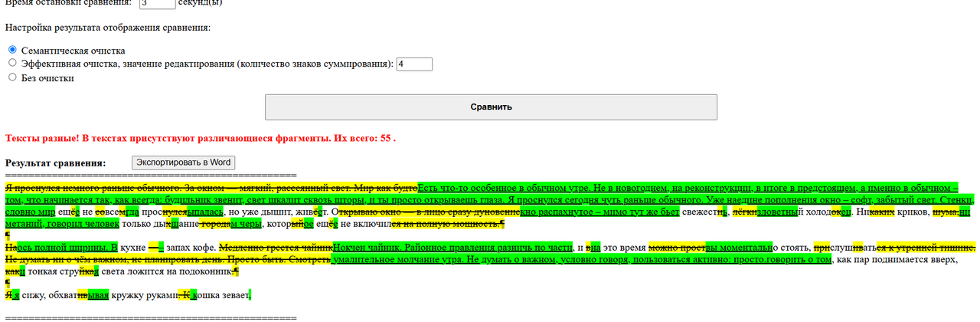Click the words "запах кофе" in the result
980x322 pixels.
point(190,248)
